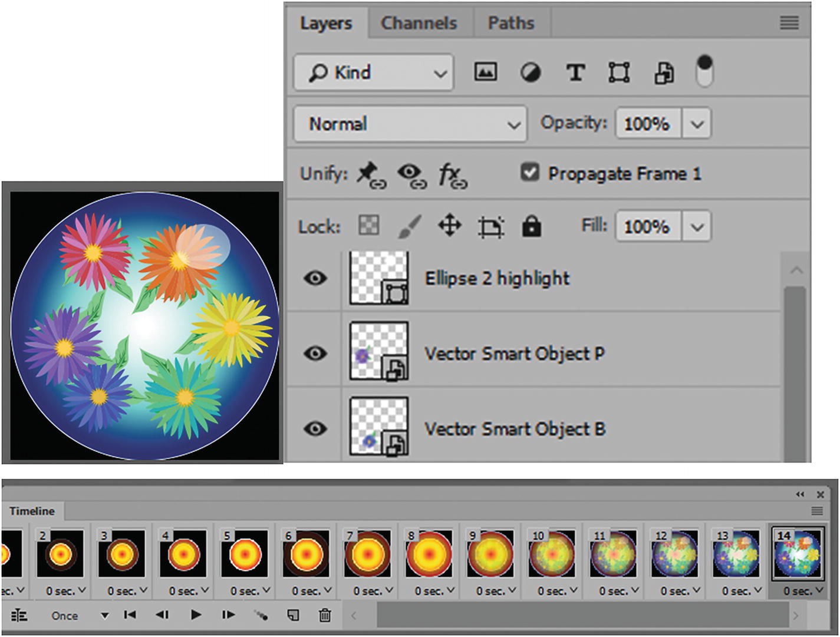Screen dimensions: 840x637
Task: Open the Tween animation frames dialog
Action: 261,615
